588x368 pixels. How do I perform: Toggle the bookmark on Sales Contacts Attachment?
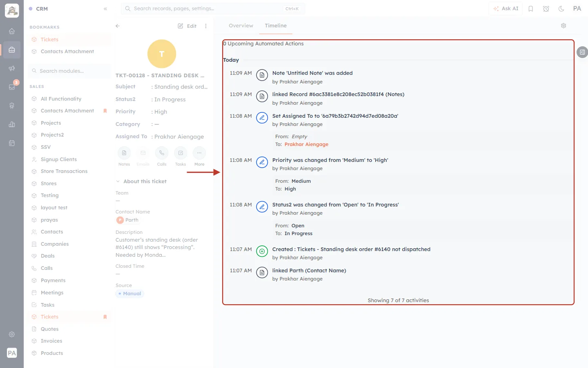[x=105, y=111]
